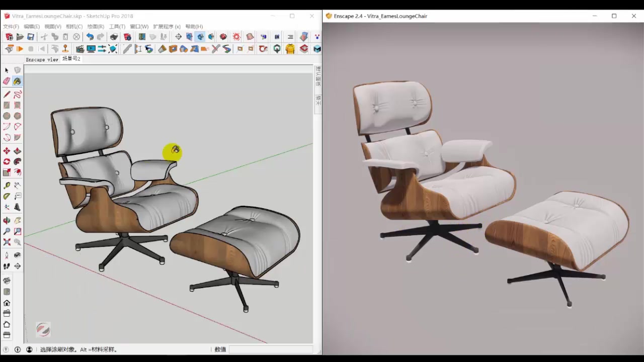Select the Orbit tool

[7, 220]
